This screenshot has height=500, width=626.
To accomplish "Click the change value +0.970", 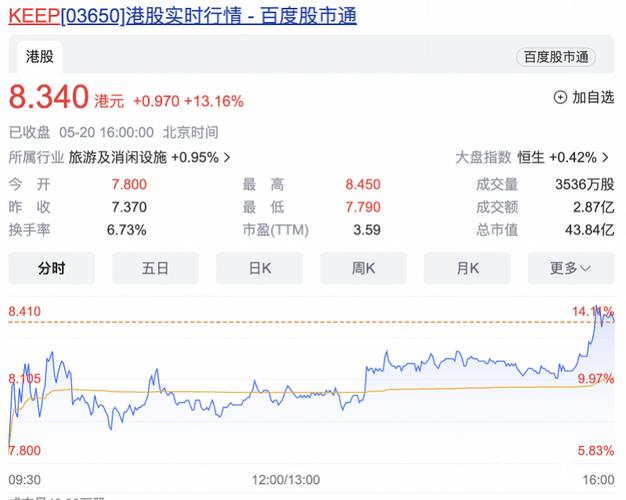I will coord(156,101).
